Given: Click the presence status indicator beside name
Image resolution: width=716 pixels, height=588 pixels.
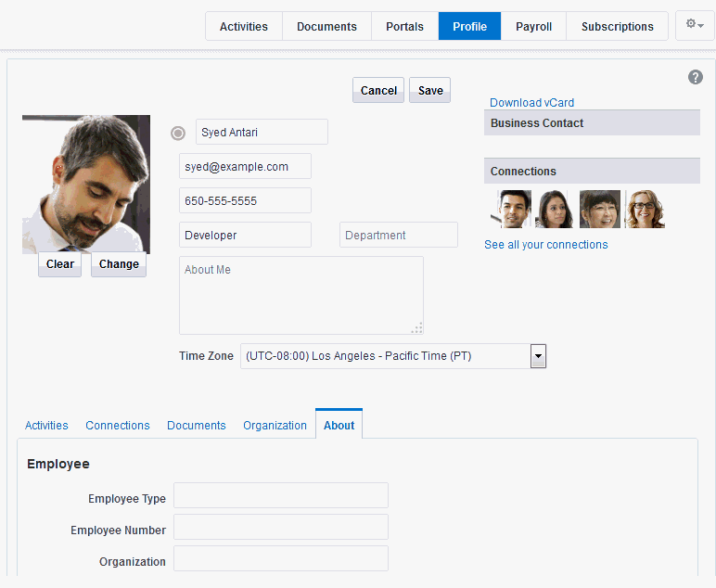Looking at the screenshot, I should (178, 133).
